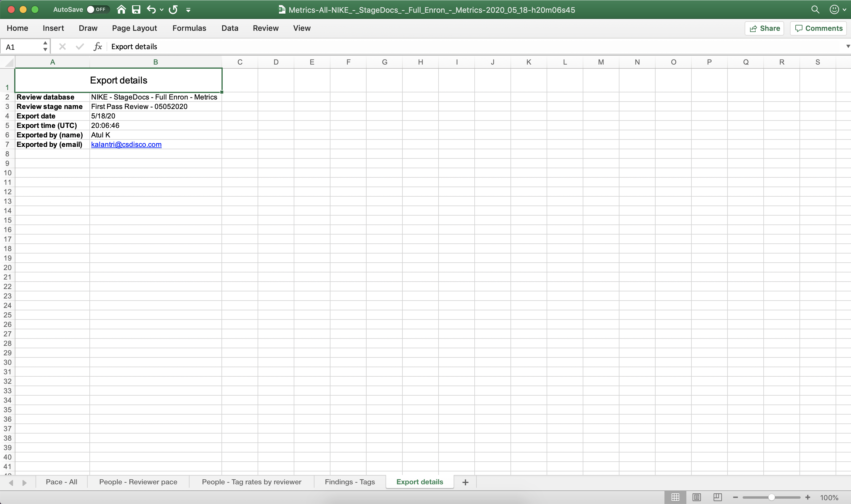Viewport: 851px width, 504px height.
Task: Click the Redo arrow icon
Action: [173, 9]
